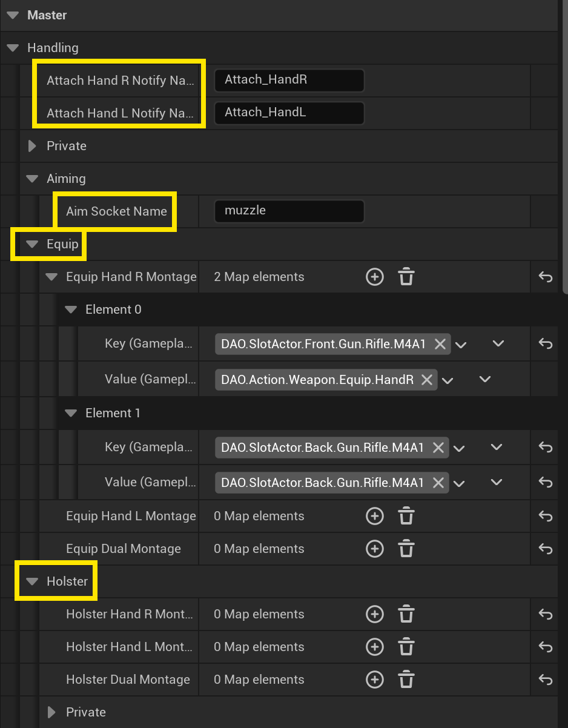Screen dimensions: 568x728
Task: Add element to Equip Hand L Montage
Action: pyautogui.click(x=375, y=517)
